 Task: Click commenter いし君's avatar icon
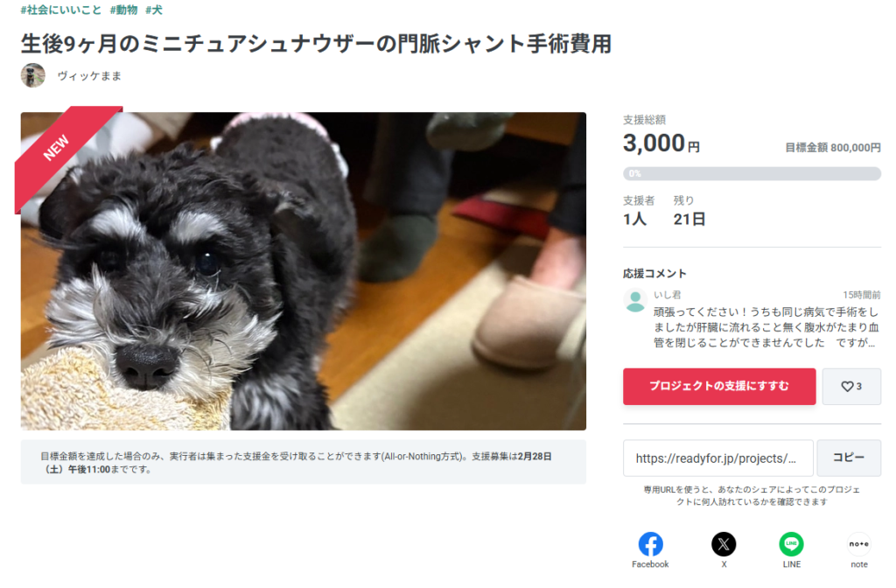tap(635, 301)
